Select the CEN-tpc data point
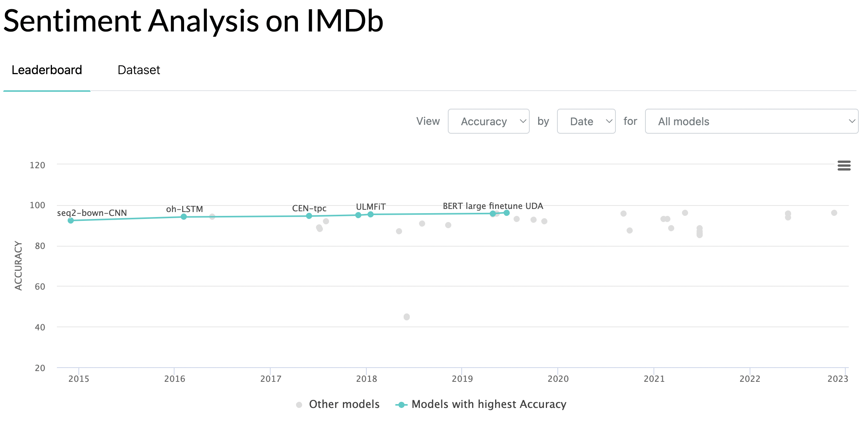This screenshot has width=868, height=421. (309, 216)
